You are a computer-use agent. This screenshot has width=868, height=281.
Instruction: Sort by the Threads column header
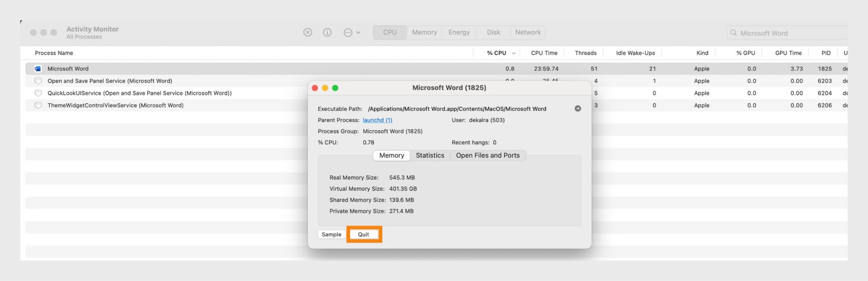pyautogui.click(x=585, y=53)
